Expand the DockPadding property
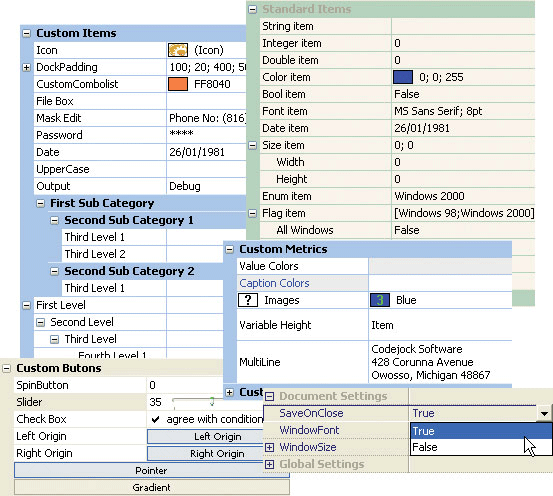Image resolution: width=553 pixels, height=496 pixels. [26, 67]
